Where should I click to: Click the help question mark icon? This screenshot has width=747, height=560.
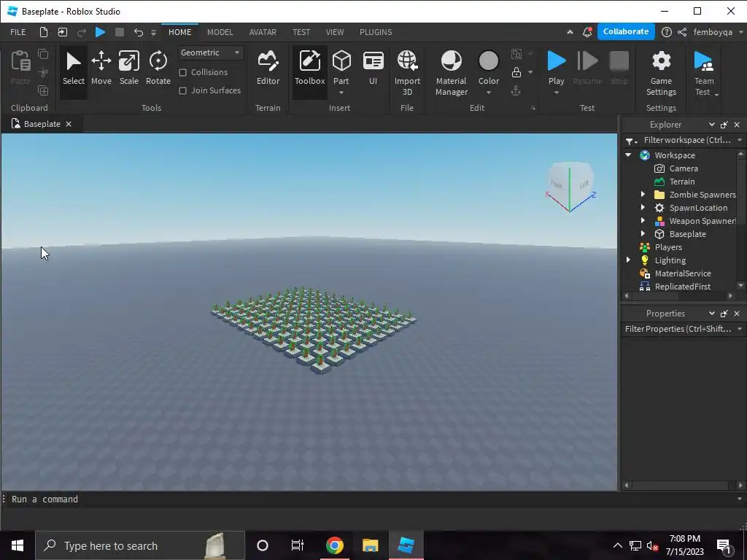pyautogui.click(x=667, y=32)
